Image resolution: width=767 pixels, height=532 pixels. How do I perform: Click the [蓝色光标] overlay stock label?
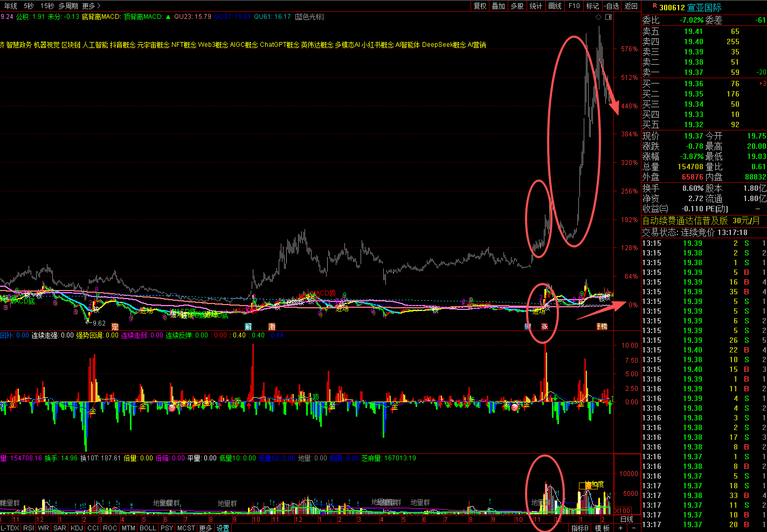click(x=309, y=17)
